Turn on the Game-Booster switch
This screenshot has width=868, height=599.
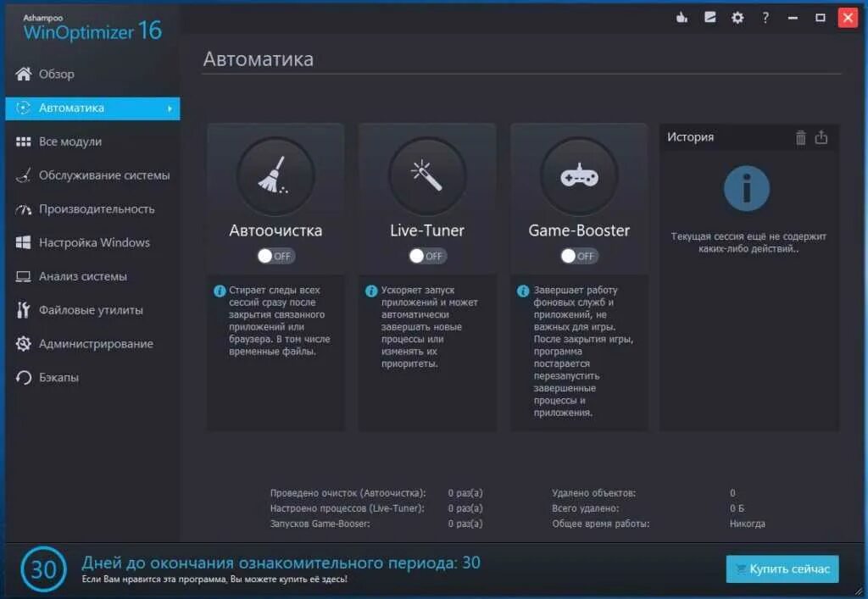(579, 256)
